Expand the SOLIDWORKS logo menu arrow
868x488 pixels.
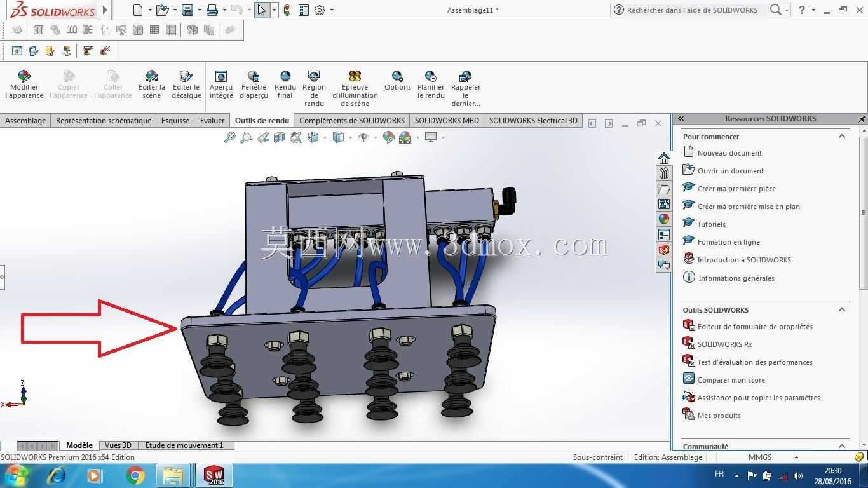tap(105, 10)
